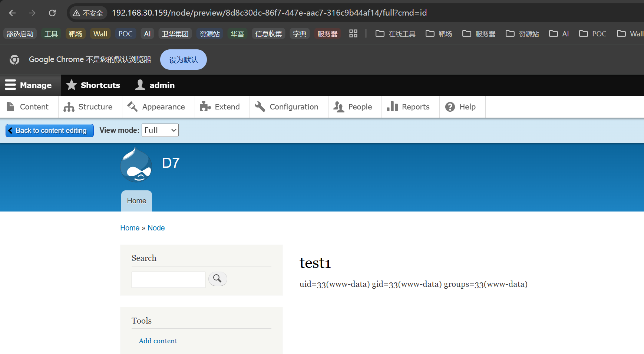Click the search magnifier button

click(x=218, y=279)
